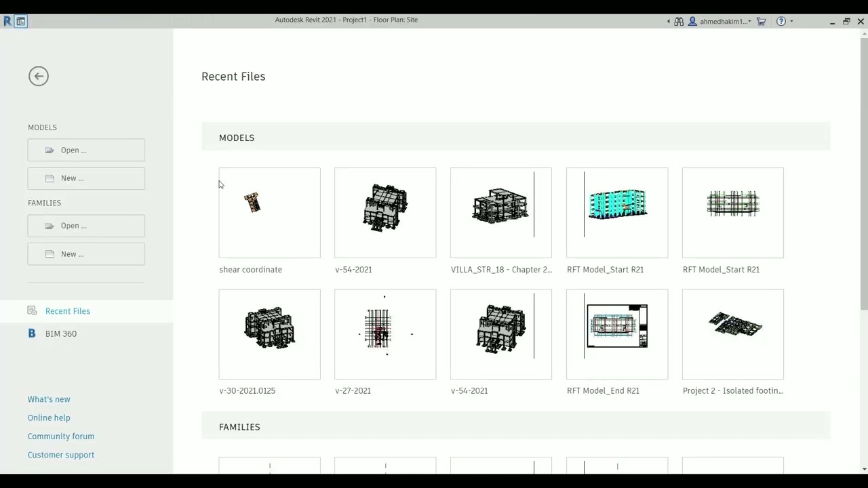Screen dimensions: 868x488
Task: Click the vertical scrollbar thumb
Action: [x=863, y=175]
